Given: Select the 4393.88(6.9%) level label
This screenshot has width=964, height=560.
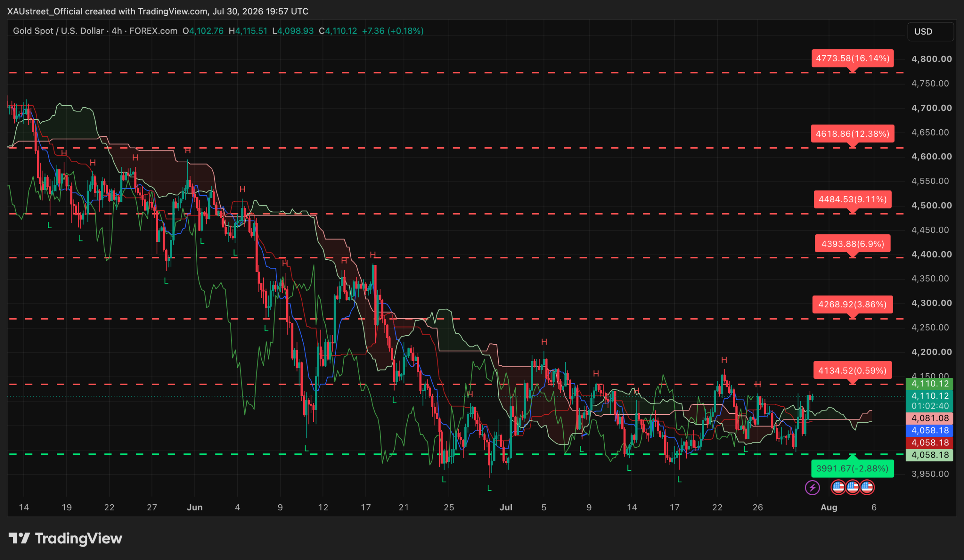Looking at the screenshot, I should coord(853,244).
